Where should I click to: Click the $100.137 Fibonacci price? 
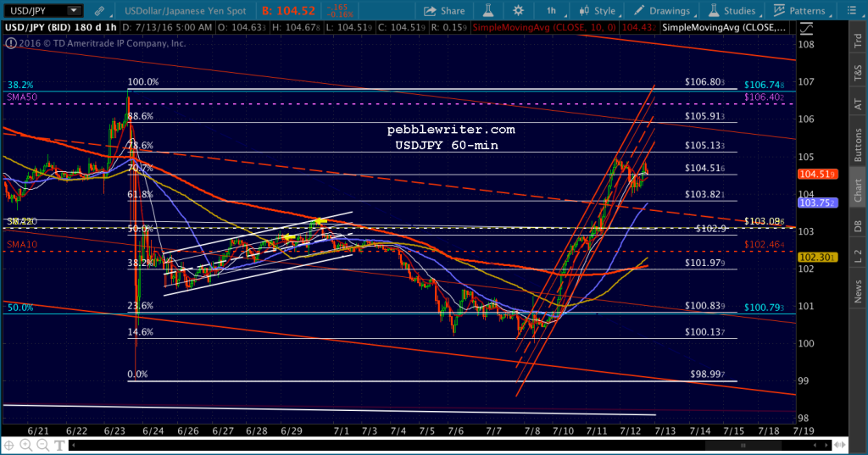pyautogui.click(x=704, y=332)
